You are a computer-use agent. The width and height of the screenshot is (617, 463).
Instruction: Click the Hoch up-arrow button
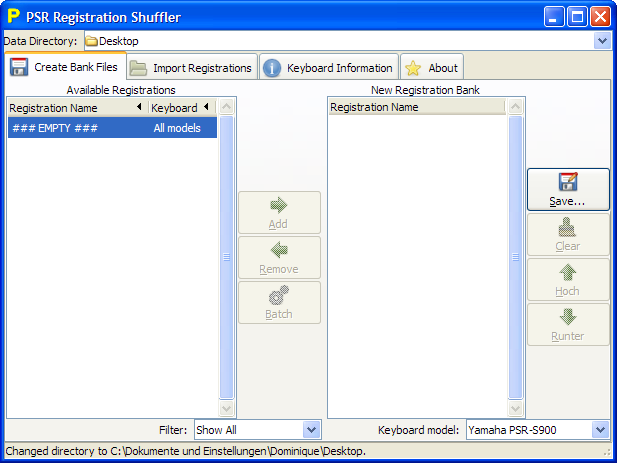[567, 280]
